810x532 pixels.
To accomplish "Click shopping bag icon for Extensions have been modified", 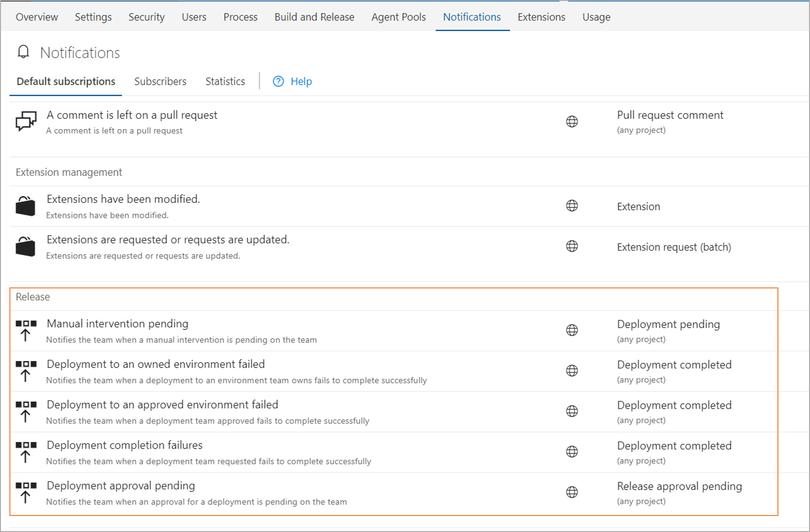I will coord(25,206).
